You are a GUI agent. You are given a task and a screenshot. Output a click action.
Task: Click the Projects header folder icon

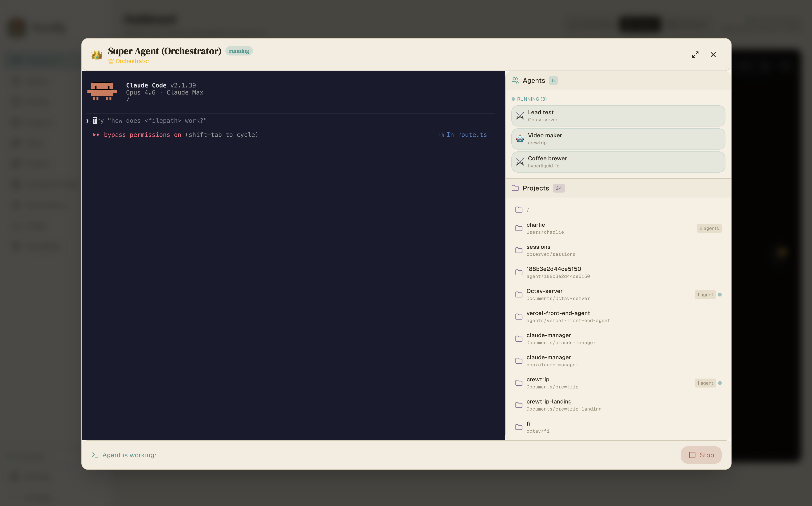pos(515,188)
